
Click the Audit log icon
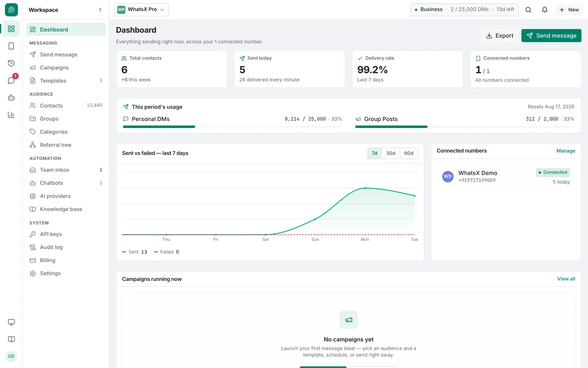[x=33, y=247]
